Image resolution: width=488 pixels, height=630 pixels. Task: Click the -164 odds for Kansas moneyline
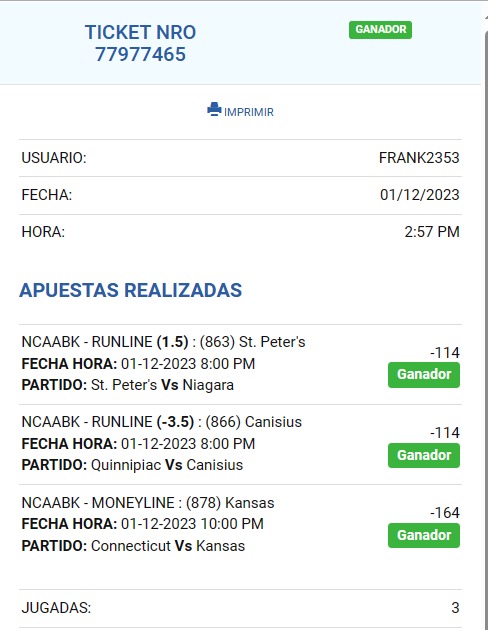click(445, 513)
